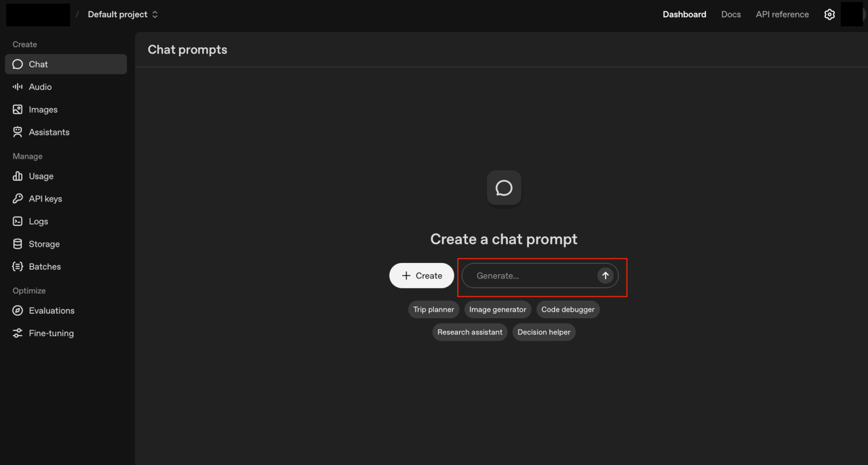This screenshot has width=868, height=465.
Task: Click the Images picture icon
Action: (17, 110)
